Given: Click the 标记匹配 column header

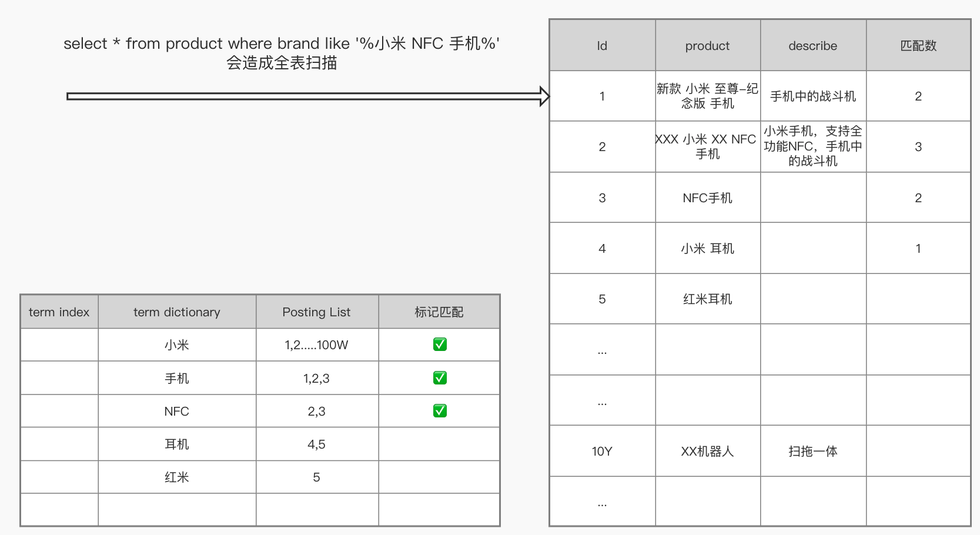Looking at the screenshot, I should (x=439, y=312).
